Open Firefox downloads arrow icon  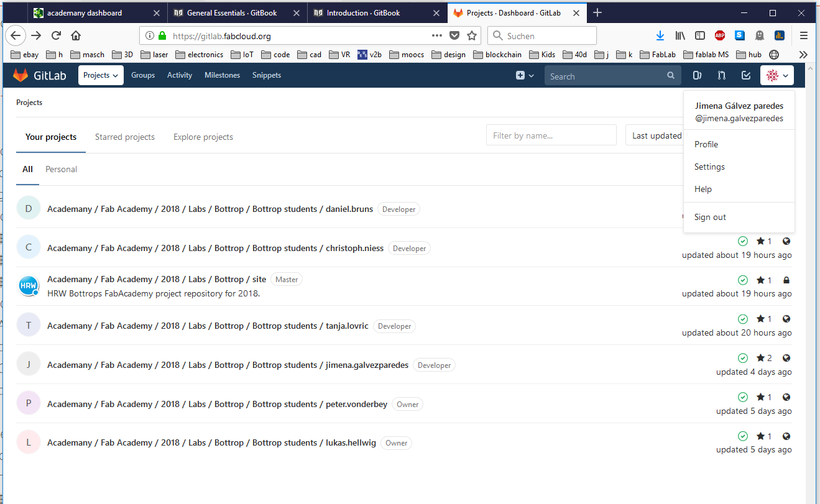[660, 35]
